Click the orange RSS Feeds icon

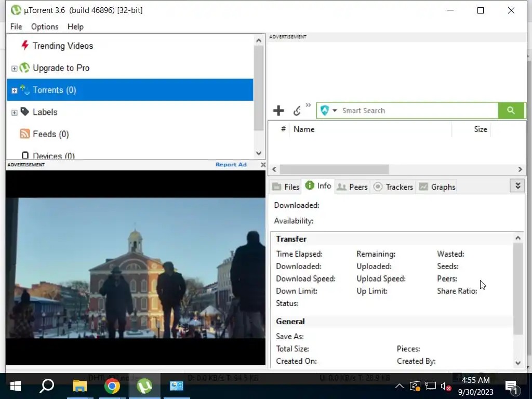click(x=25, y=134)
